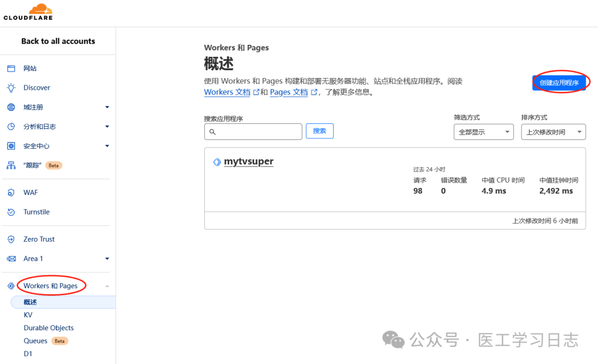Open Discover via its compass icon
The width and height of the screenshot is (598, 364).
11,87
